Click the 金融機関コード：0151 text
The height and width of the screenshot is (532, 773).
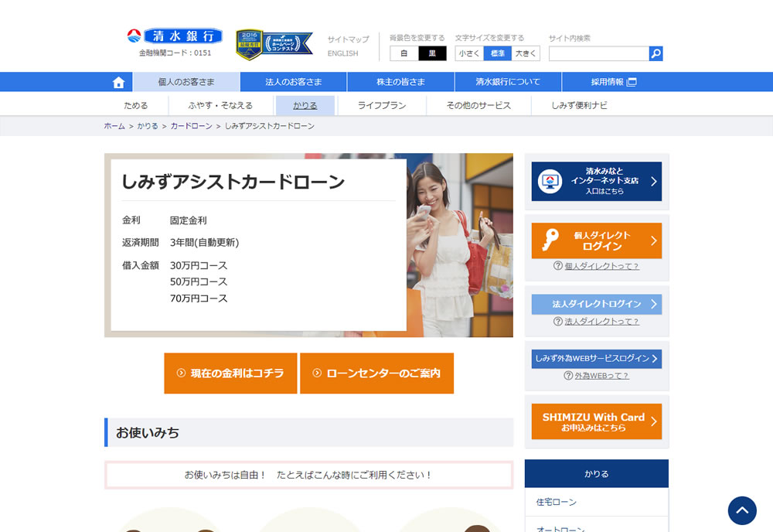pos(175,53)
